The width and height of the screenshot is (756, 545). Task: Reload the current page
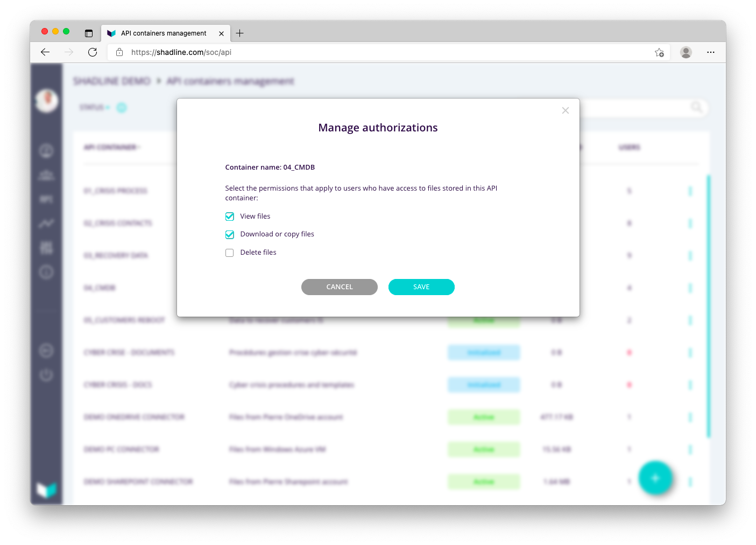pyautogui.click(x=93, y=52)
